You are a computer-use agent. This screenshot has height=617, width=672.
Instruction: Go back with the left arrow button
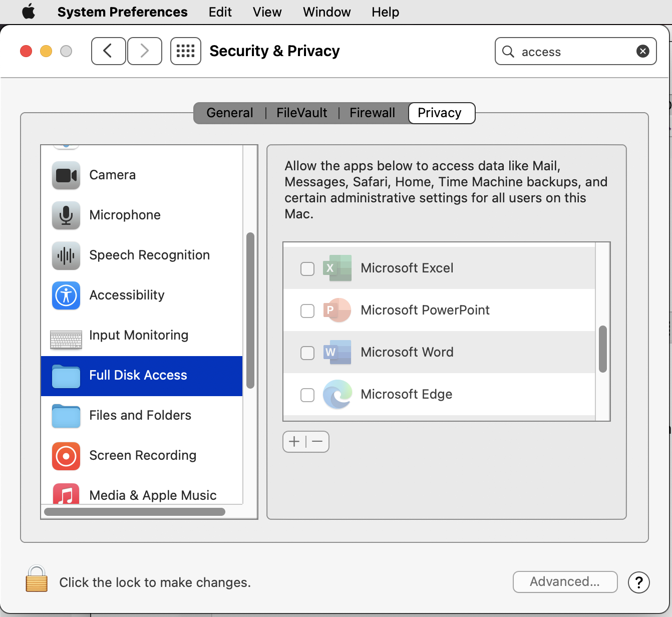tap(108, 51)
